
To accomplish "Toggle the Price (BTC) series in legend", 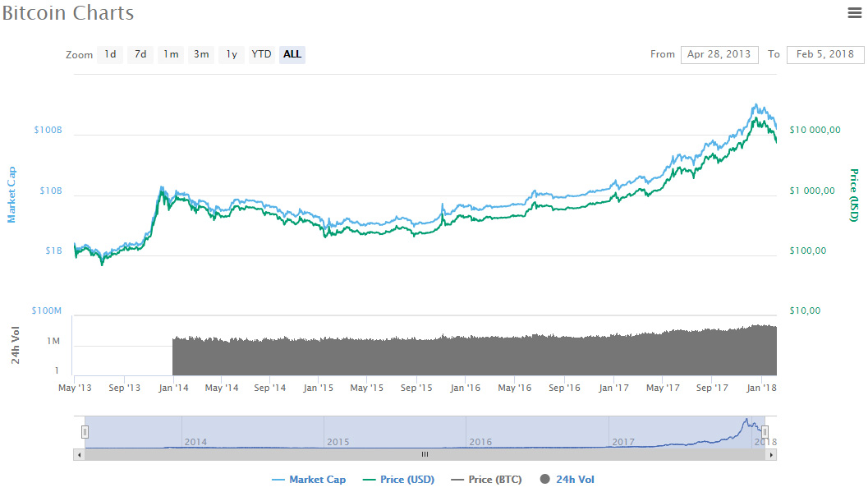I will 487,480.
